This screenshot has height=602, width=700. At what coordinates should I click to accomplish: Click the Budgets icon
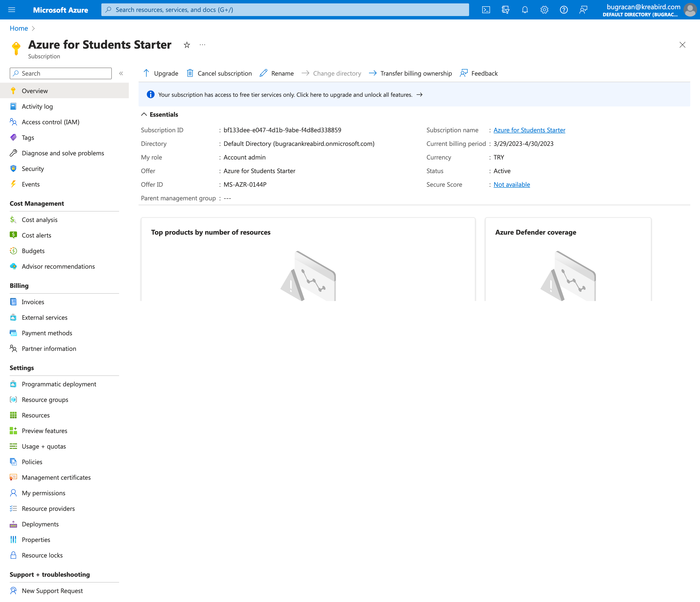13,251
